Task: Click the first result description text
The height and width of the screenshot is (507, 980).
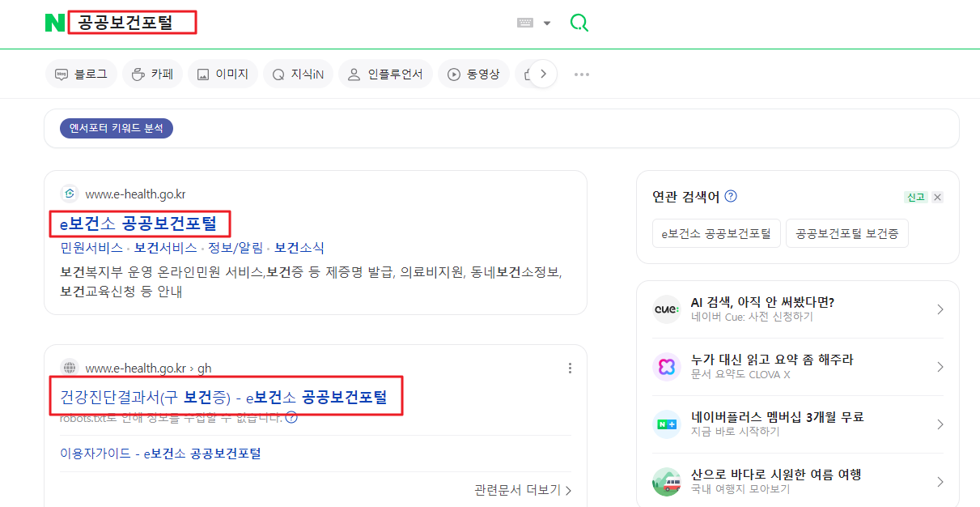Action: (x=311, y=281)
